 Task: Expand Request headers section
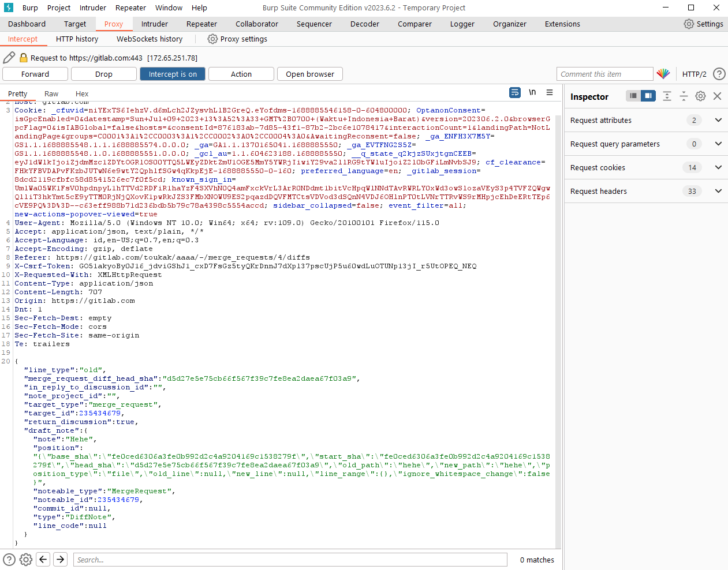(718, 191)
